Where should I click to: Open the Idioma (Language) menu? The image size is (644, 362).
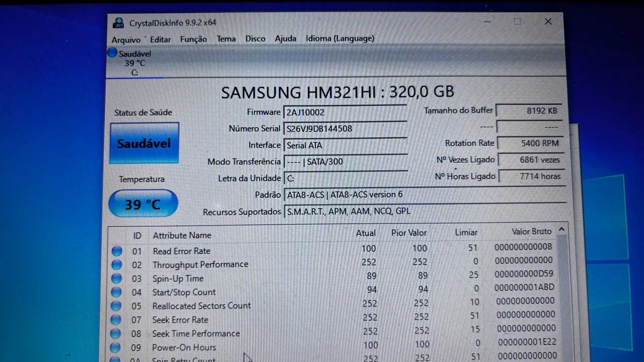(340, 38)
